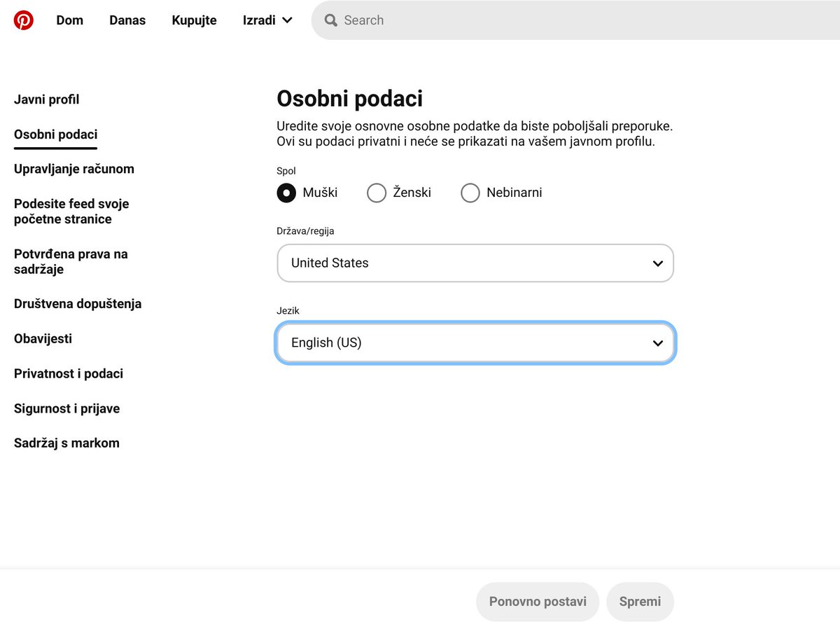The image size is (840, 629).
Task: Click the Pinterest logo icon
Action: 23,20
